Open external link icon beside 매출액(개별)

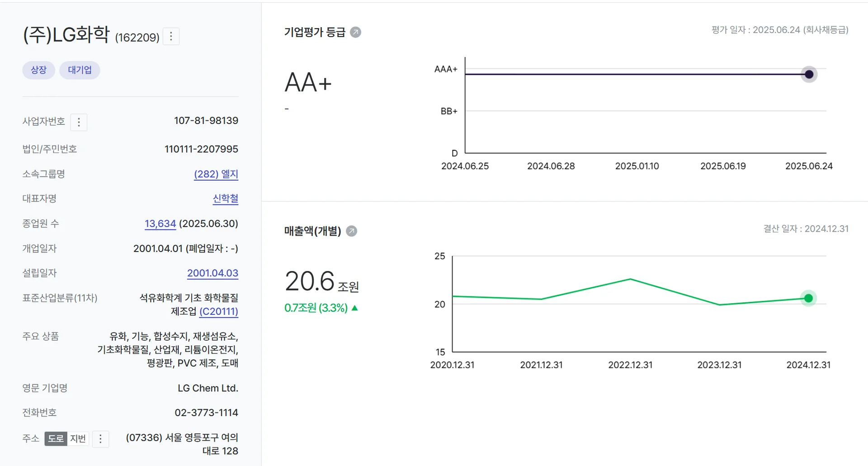[351, 231]
